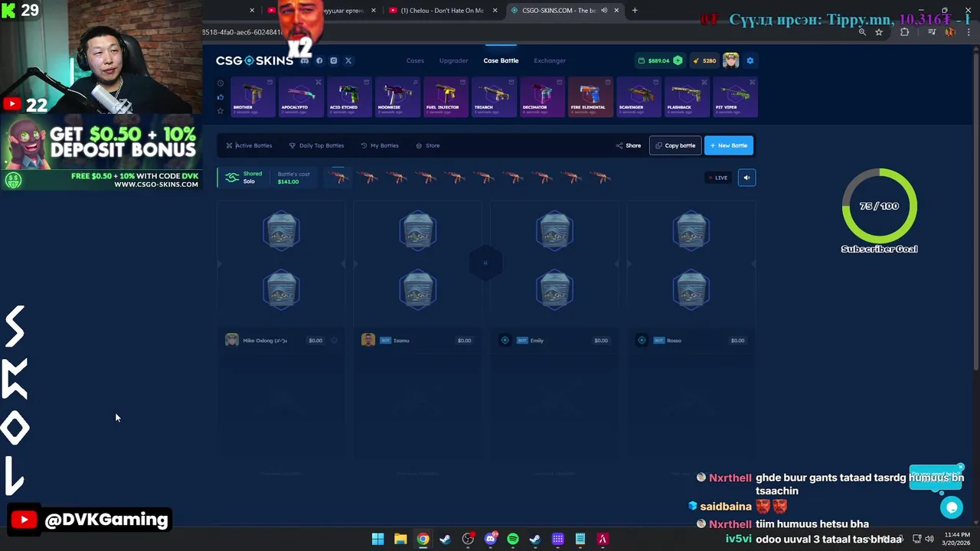Open Google Chrome from the taskbar

423,539
